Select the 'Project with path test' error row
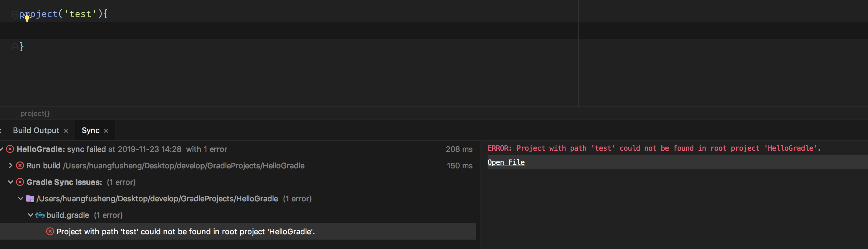Viewport: 868px width, 249px height. point(238,231)
